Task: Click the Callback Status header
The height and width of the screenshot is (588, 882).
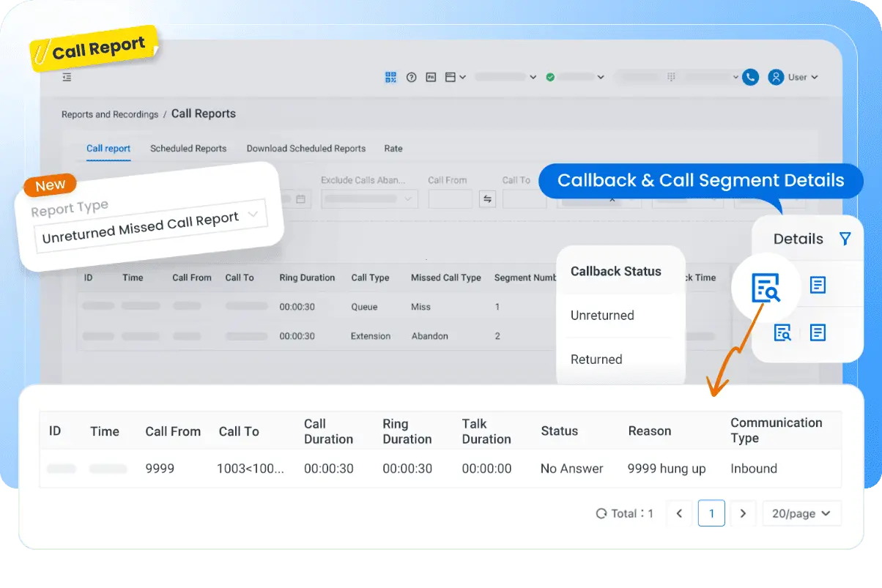Action: tap(616, 271)
